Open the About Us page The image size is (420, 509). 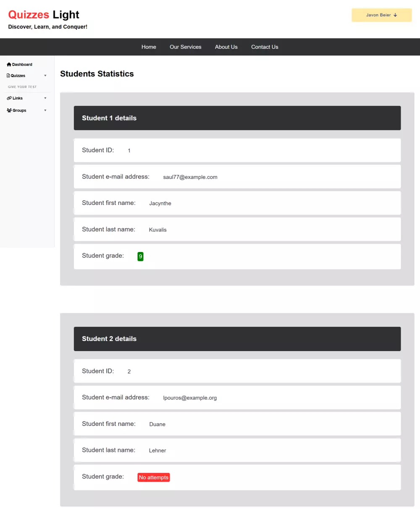pyautogui.click(x=226, y=47)
